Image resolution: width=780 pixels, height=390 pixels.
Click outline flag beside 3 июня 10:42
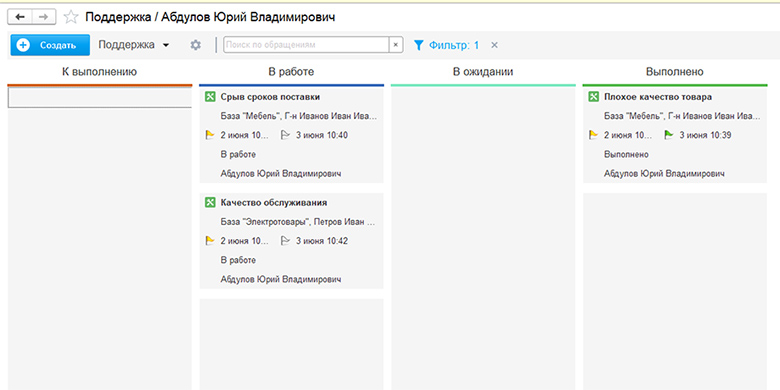pos(285,241)
